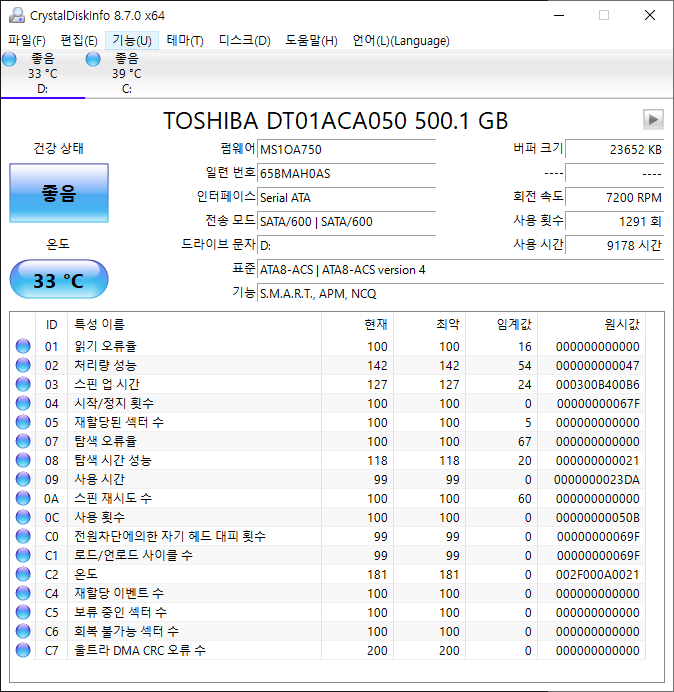Viewport: 674px width, 692px height.
Task: Click the interface field Serial ATA
Action: [x=346, y=197]
